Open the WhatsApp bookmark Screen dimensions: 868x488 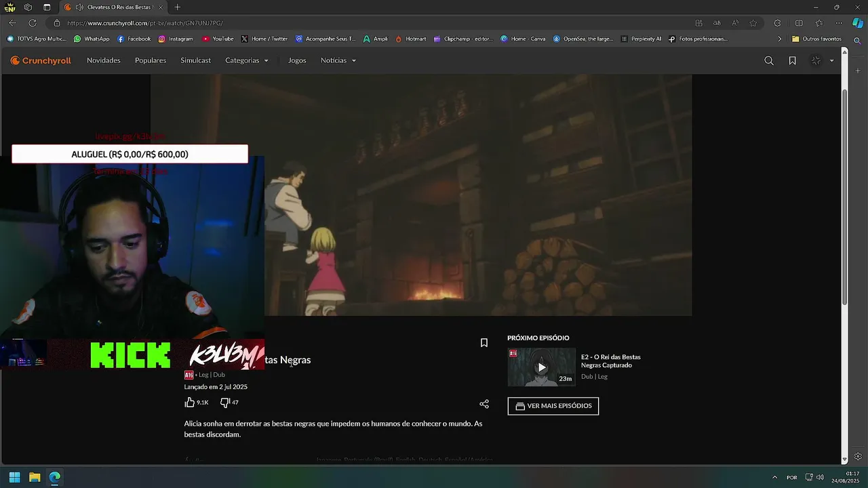point(92,39)
